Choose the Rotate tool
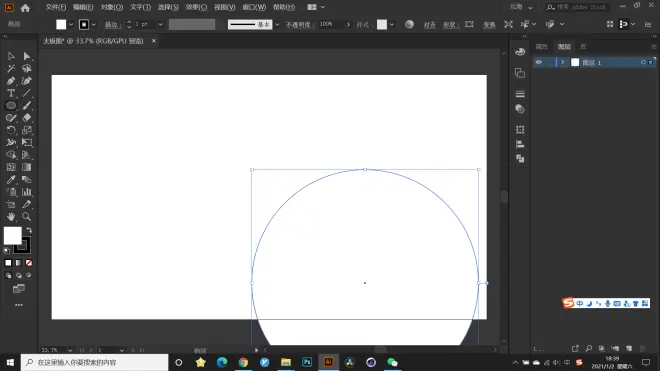 coord(11,130)
